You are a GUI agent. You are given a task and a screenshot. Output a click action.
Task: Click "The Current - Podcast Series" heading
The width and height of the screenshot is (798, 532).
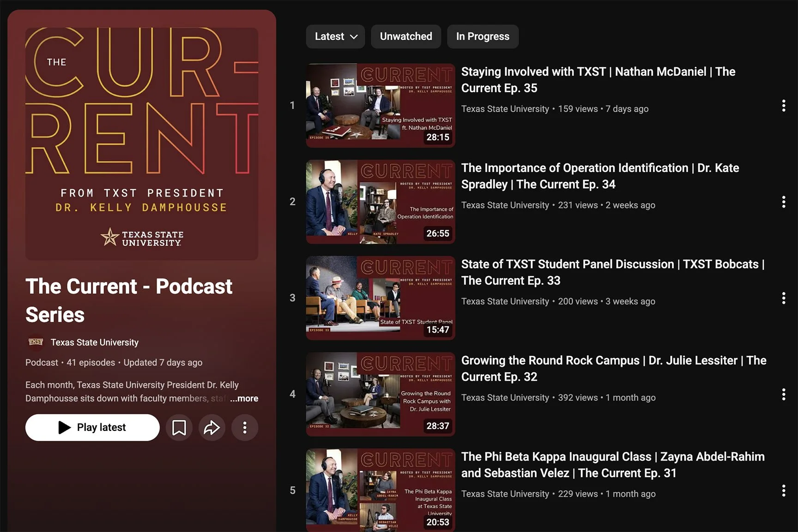129,300
